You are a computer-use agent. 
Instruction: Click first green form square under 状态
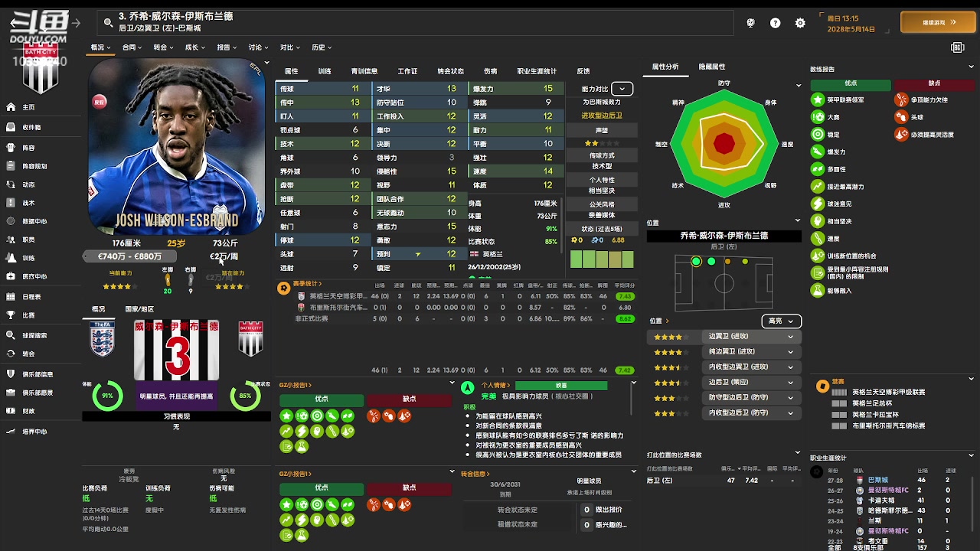[x=577, y=260]
